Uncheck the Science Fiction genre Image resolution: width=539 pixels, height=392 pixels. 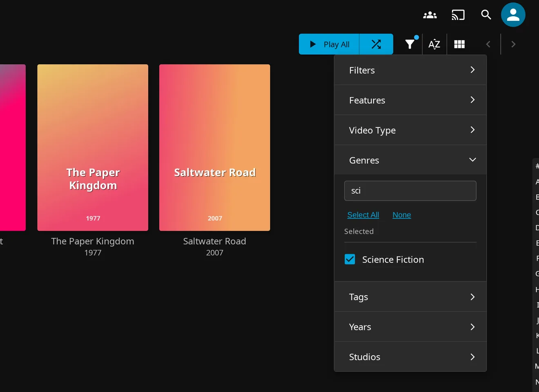pyautogui.click(x=350, y=259)
